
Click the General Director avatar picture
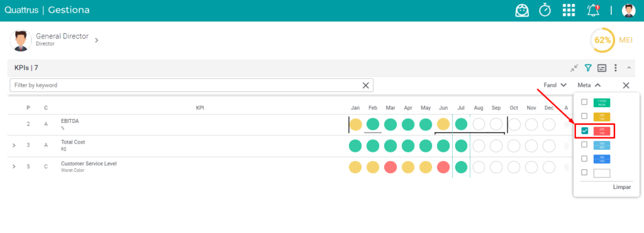(x=21, y=40)
